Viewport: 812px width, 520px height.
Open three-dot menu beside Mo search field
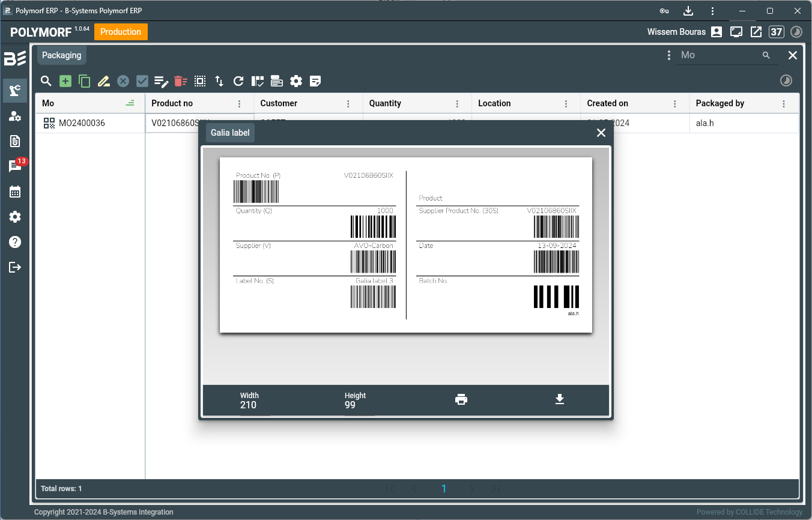coord(668,55)
